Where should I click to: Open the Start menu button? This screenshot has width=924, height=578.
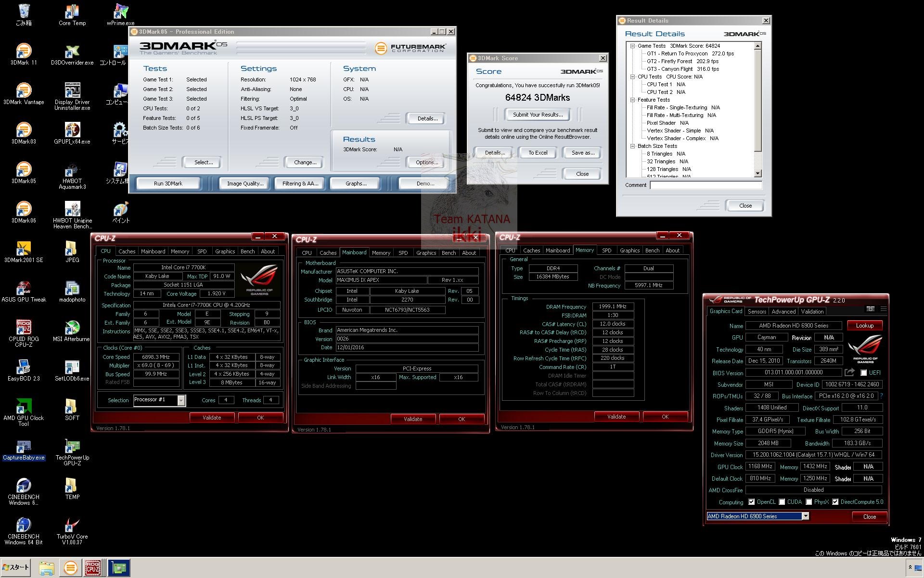16,567
